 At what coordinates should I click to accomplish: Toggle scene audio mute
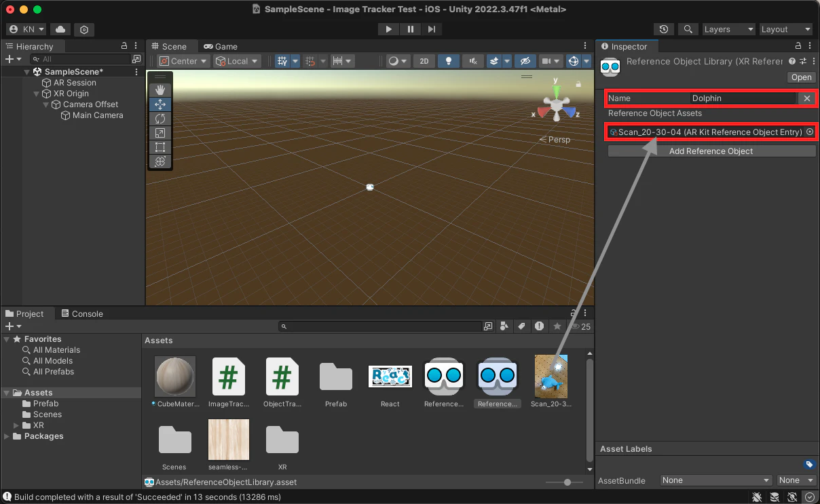[x=472, y=61]
